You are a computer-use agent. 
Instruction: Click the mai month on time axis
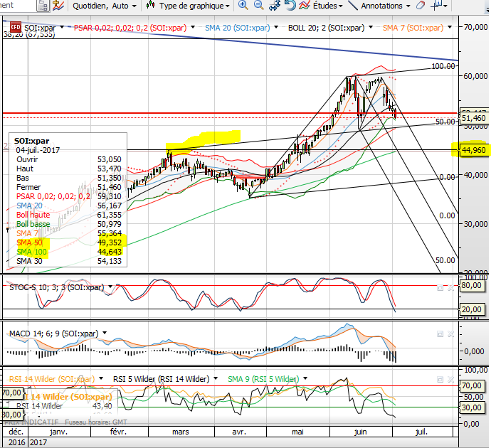(x=297, y=432)
